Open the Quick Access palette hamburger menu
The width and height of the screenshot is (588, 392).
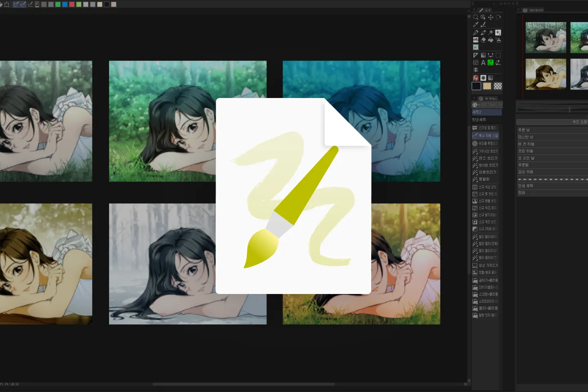[474, 98]
